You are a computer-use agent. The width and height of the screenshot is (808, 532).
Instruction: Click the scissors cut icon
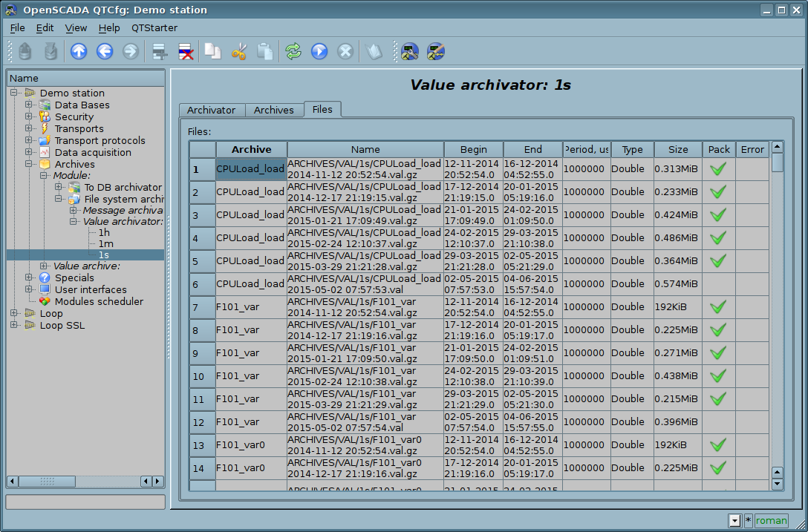239,51
